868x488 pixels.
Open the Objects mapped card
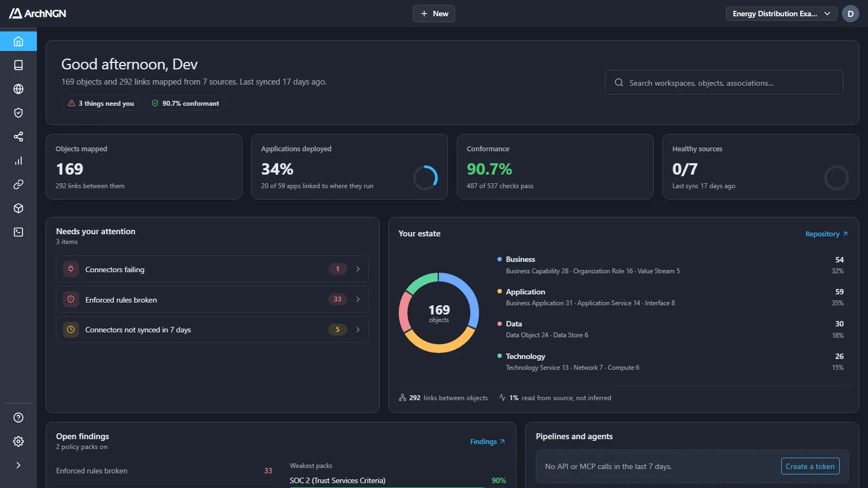click(144, 167)
